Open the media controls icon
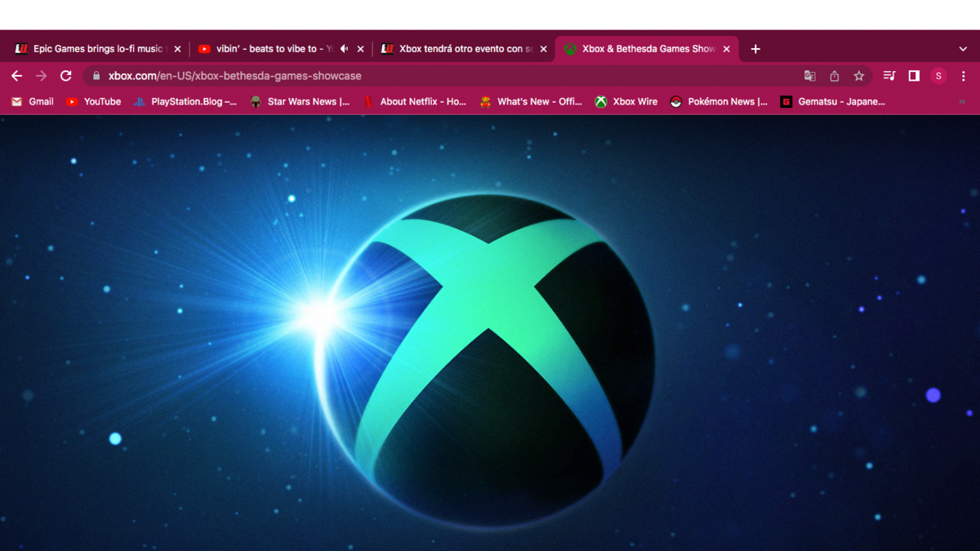Image resolution: width=980 pixels, height=551 pixels. 889,76
